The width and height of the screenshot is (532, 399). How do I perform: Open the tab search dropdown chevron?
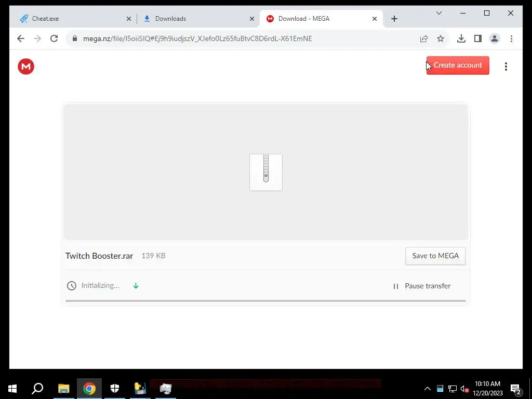(438, 13)
